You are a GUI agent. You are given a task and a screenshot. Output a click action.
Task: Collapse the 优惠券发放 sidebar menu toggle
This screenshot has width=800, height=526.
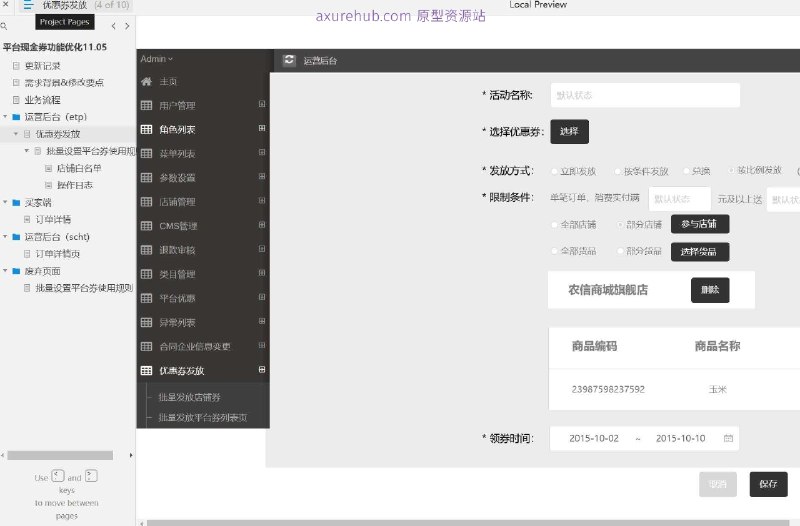[x=262, y=369]
